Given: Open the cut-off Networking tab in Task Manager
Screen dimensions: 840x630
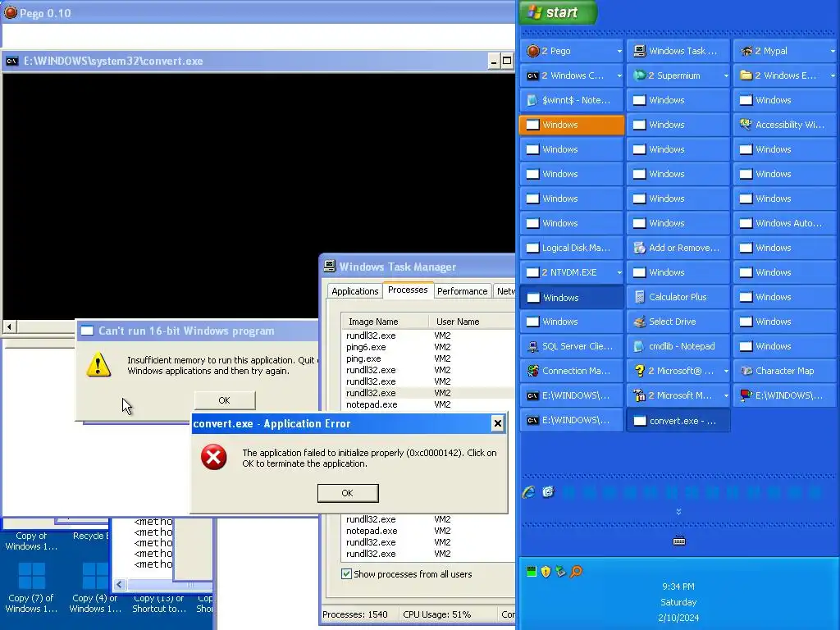Looking at the screenshot, I should tap(504, 291).
